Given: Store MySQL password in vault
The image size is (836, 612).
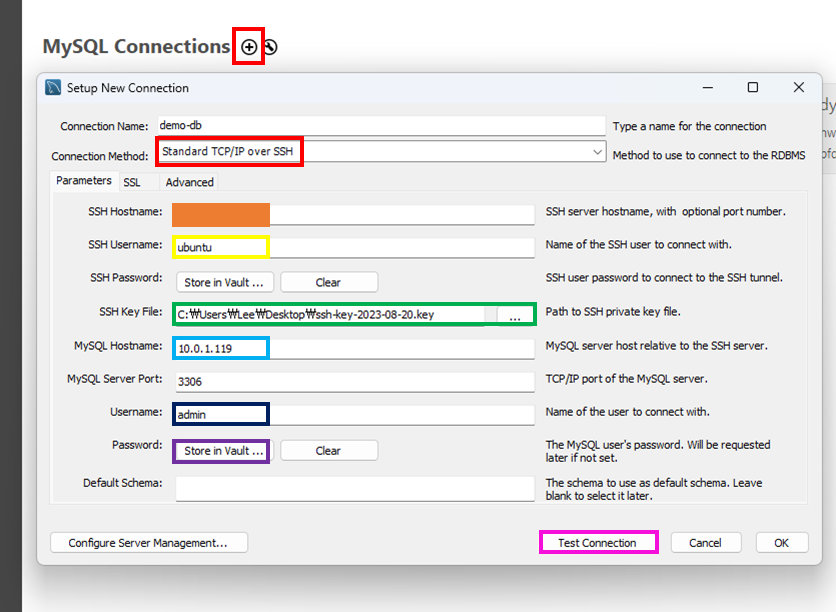Looking at the screenshot, I should pos(224,450).
